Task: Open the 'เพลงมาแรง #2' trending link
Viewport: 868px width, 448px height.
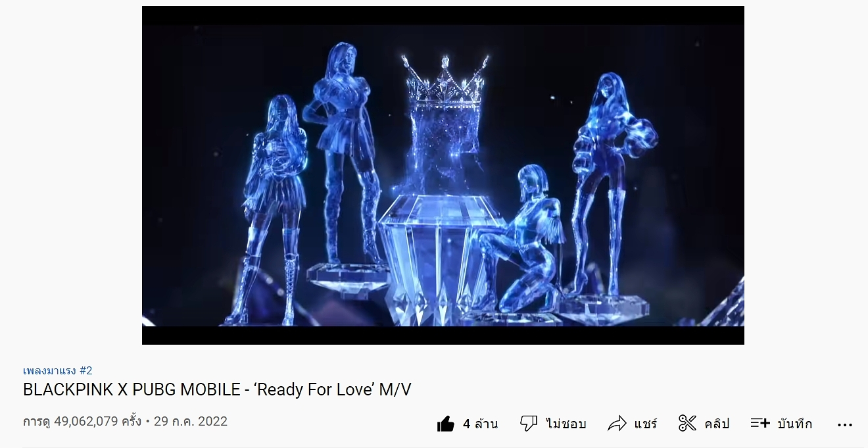Action: click(x=58, y=370)
